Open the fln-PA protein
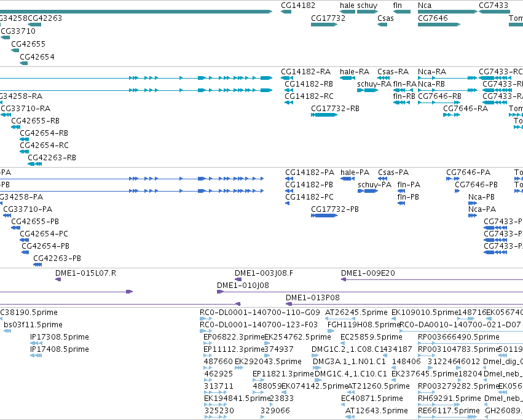Screen dimensions: 523x420 click(409, 185)
